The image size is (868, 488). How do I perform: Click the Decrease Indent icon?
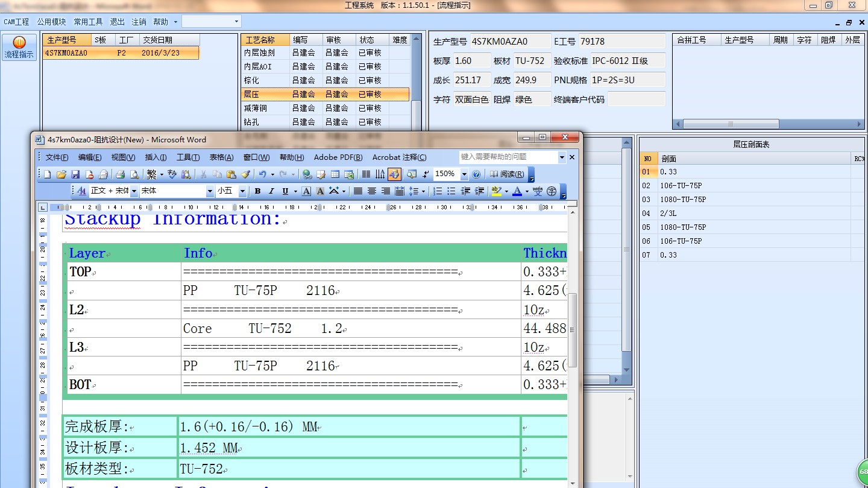pyautogui.click(x=465, y=191)
